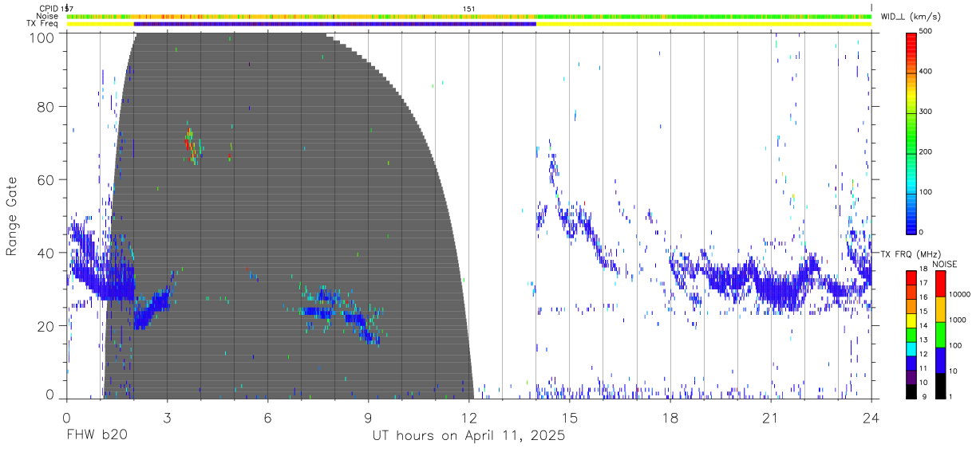Click the blue-purple segment of TX Freq strip
Viewport: 980px width, 452px height.
tap(335, 24)
